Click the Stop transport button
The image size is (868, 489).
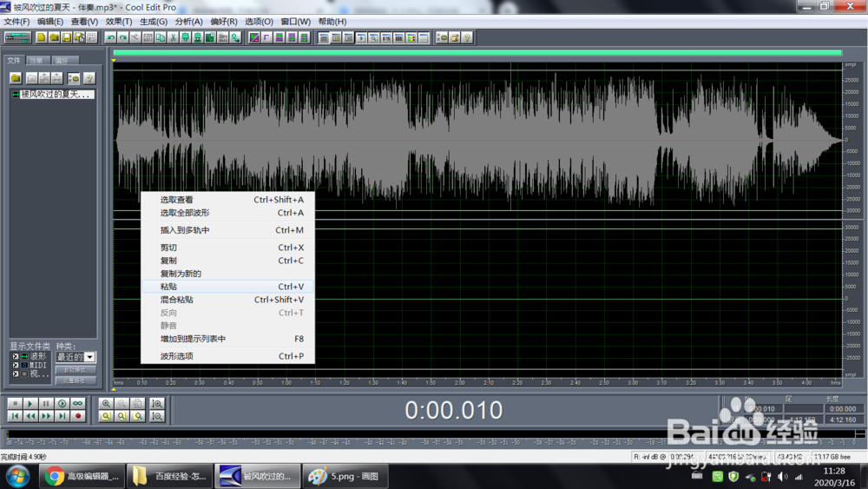(x=15, y=403)
